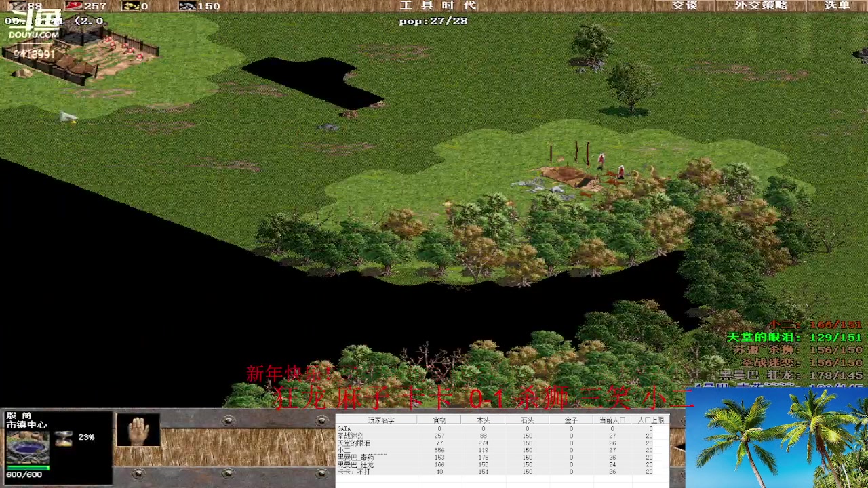Click the 工具时代 age label
The width and height of the screenshot is (868, 488).
pos(437,5)
